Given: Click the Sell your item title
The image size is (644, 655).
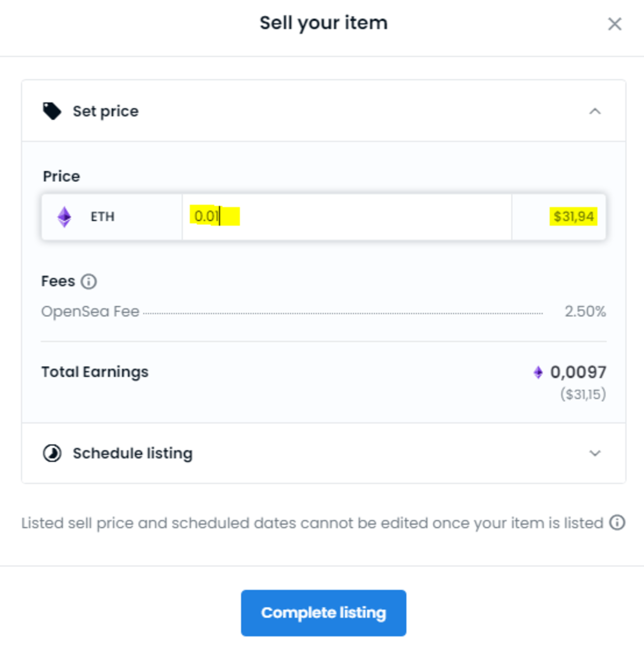Looking at the screenshot, I should pyautogui.click(x=323, y=23).
